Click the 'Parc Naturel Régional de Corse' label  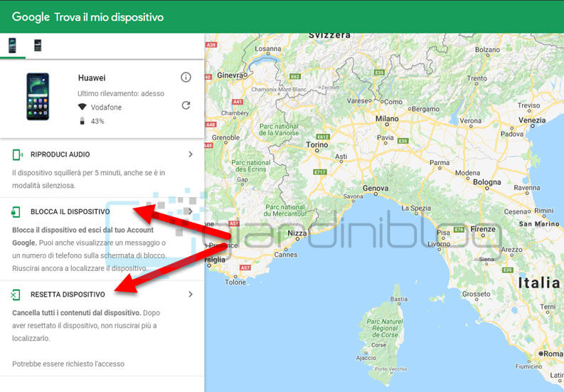tap(385, 328)
